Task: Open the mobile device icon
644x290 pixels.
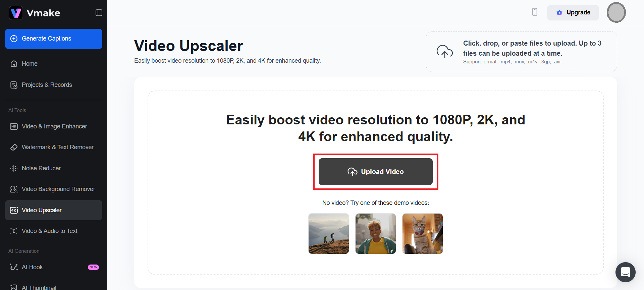Action: (535, 12)
